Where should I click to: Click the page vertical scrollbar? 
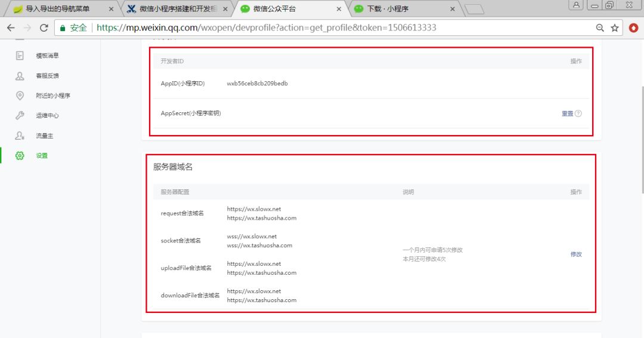[642, 140]
